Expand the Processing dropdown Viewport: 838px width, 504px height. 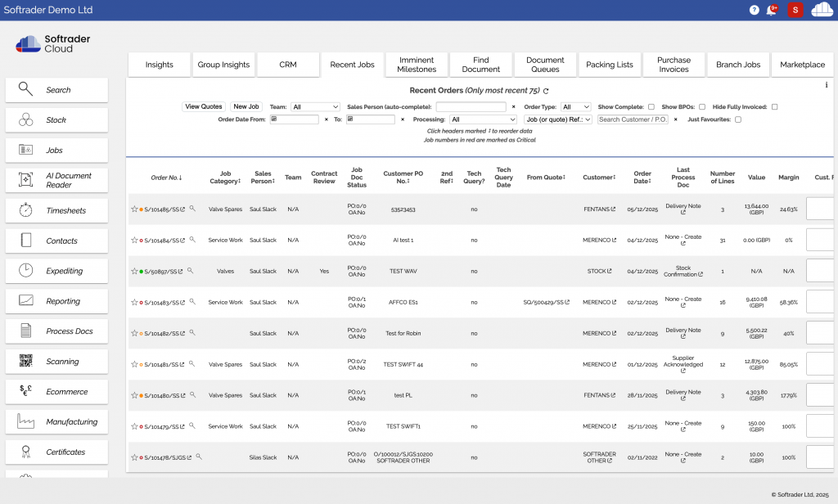tap(483, 119)
